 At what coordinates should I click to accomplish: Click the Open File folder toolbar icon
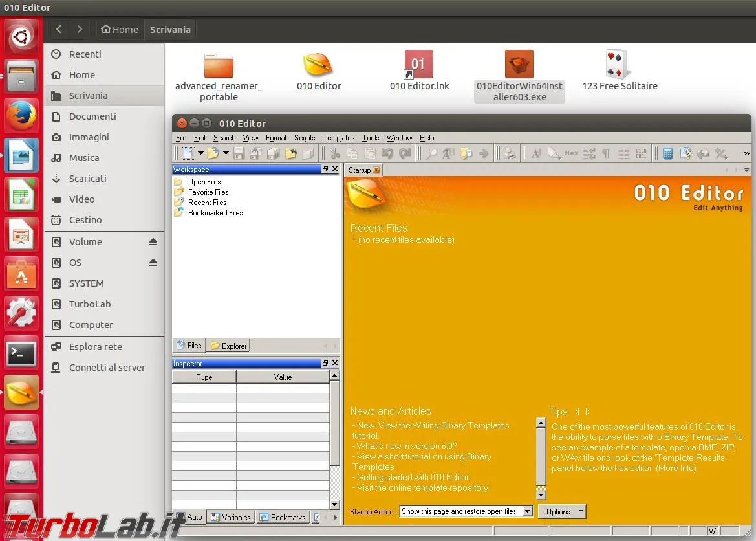(213, 153)
